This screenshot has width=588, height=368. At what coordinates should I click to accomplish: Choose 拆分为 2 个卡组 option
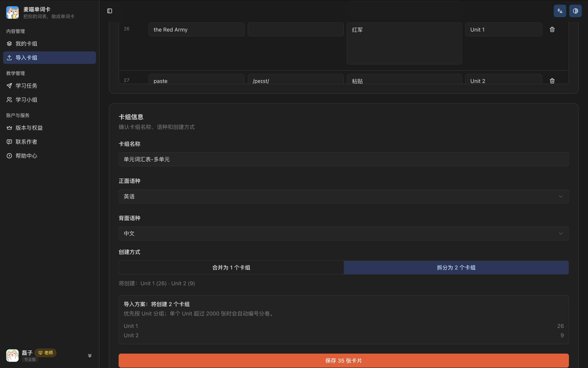(x=456, y=268)
